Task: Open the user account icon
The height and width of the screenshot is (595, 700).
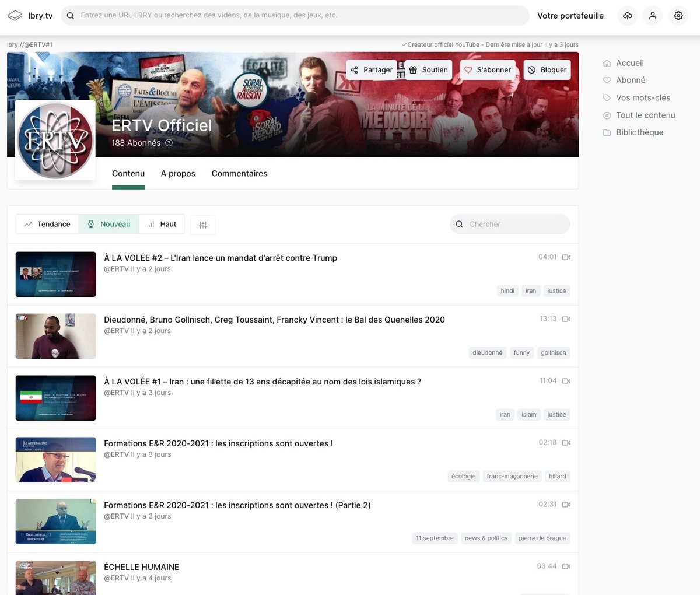Action: [x=653, y=16]
